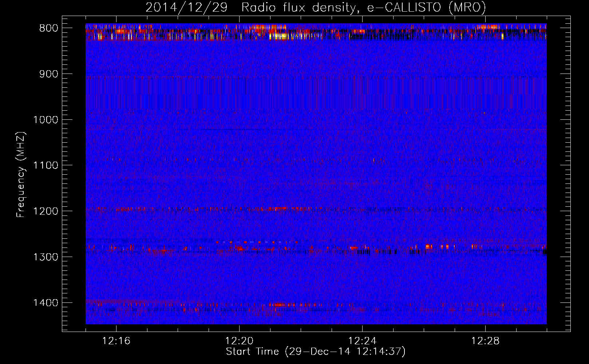Click the 12:16 time tick label
This screenshot has width=589, height=364.
coord(116,341)
